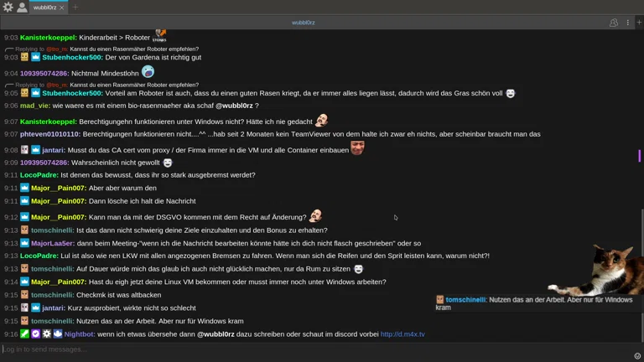
Task: Click Nightbot's green moderator sword badge
Action: pyautogui.click(x=24, y=334)
